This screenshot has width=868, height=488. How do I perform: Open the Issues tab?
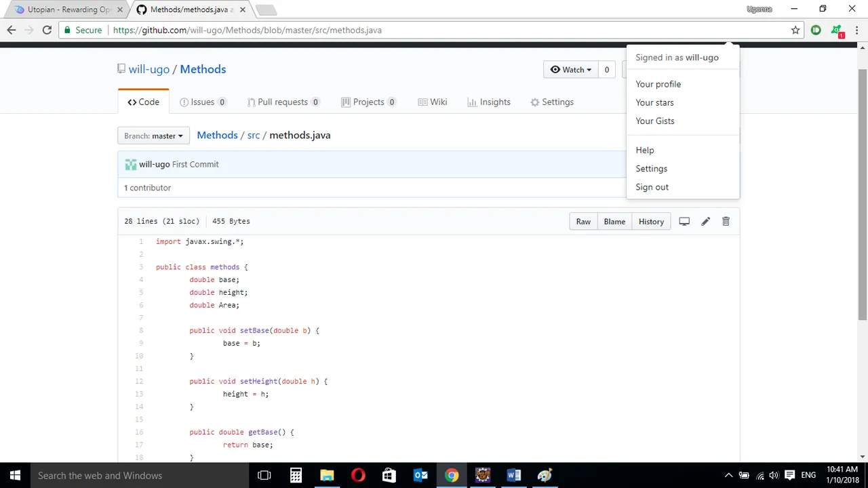click(x=203, y=102)
